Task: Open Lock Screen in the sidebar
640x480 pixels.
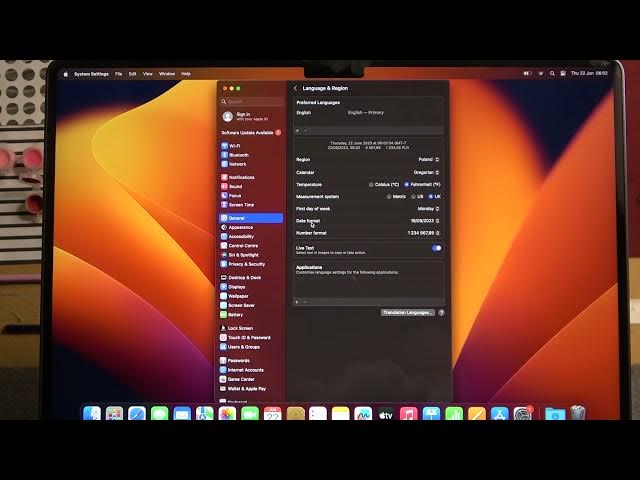Action: tap(237, 328)
